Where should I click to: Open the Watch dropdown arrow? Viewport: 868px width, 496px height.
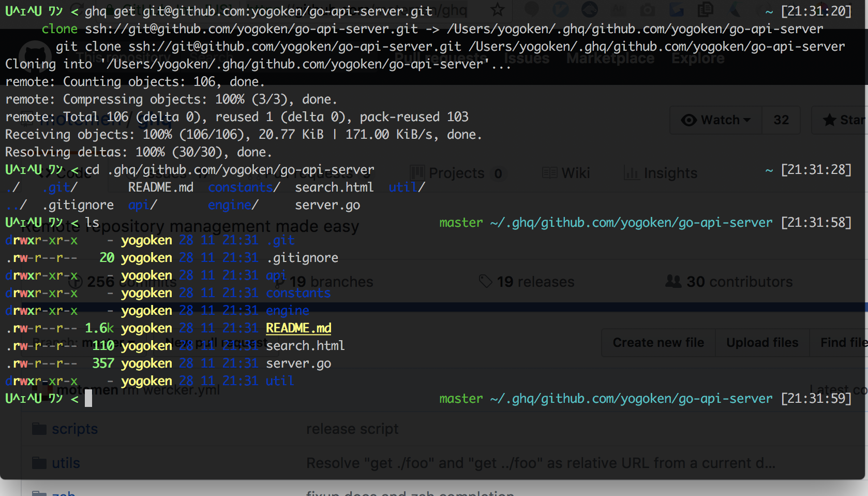(747, 120)
